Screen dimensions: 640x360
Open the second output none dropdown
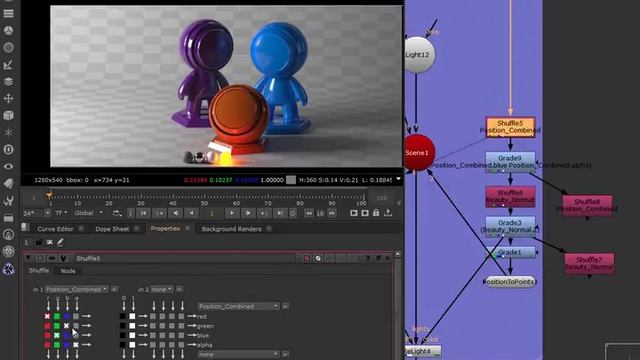coord(239,354)
